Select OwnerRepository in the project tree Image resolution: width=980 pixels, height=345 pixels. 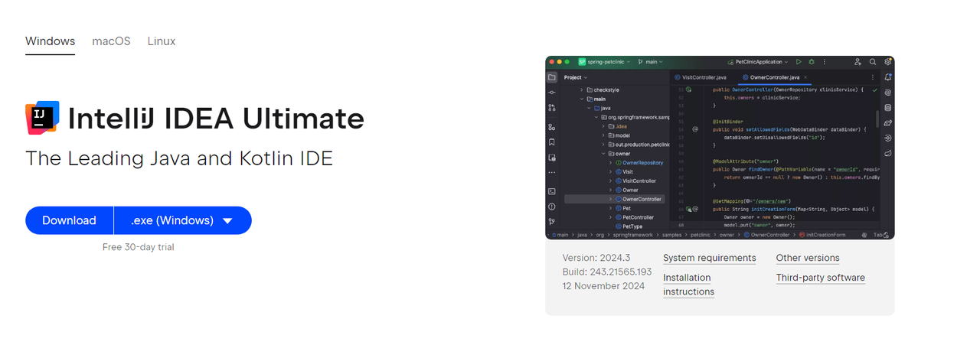642,163
